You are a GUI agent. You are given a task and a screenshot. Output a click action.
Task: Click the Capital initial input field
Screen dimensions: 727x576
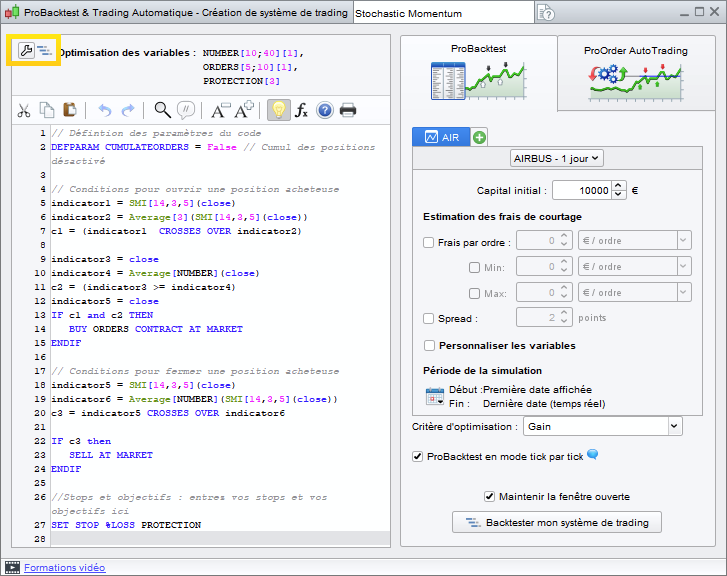pos(580,190)
